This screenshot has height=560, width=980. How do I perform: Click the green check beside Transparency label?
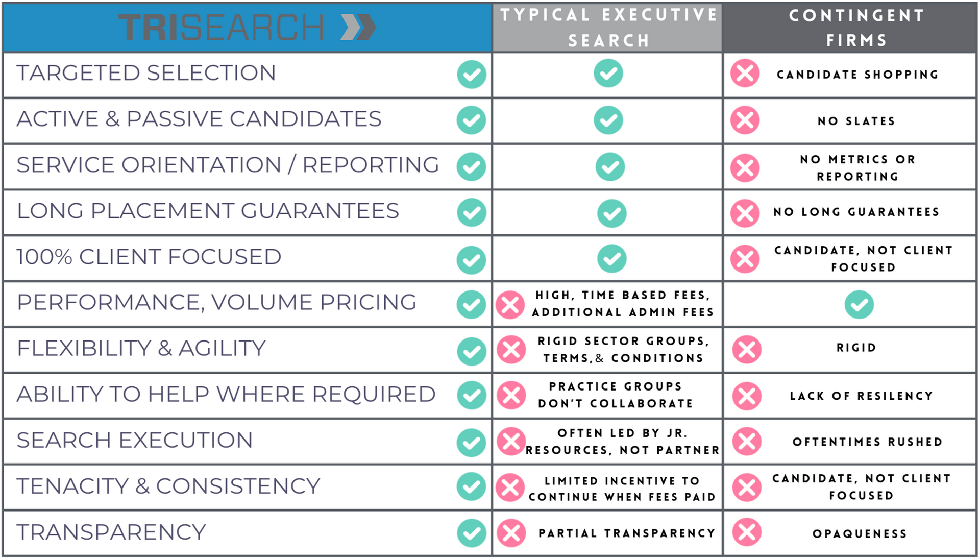tap(471, 533)
